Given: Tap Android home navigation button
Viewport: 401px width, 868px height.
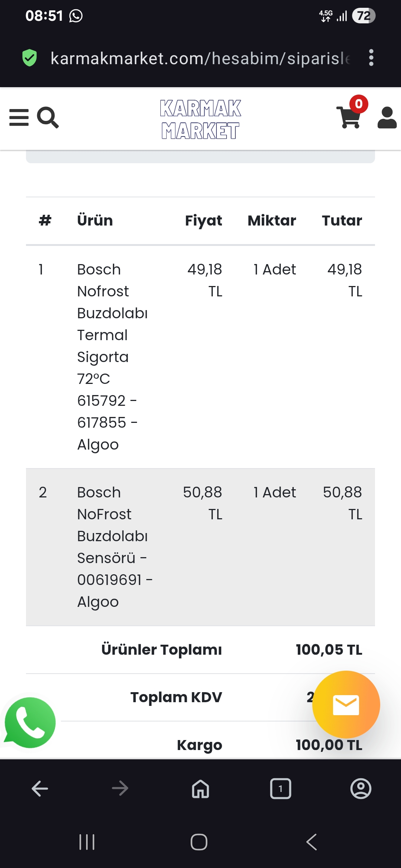Looking at the screenshot, I should click(x=199, y=842).
